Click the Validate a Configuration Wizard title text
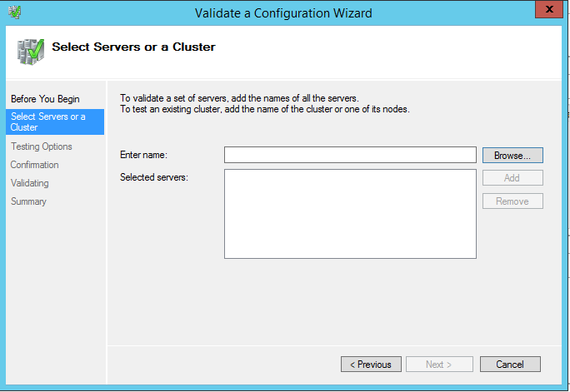 coord(283,12)
